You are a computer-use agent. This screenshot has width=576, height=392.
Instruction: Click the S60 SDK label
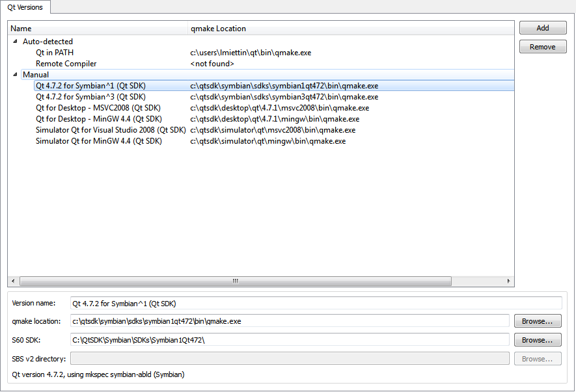pyautogui.click(x=26, y=340)
